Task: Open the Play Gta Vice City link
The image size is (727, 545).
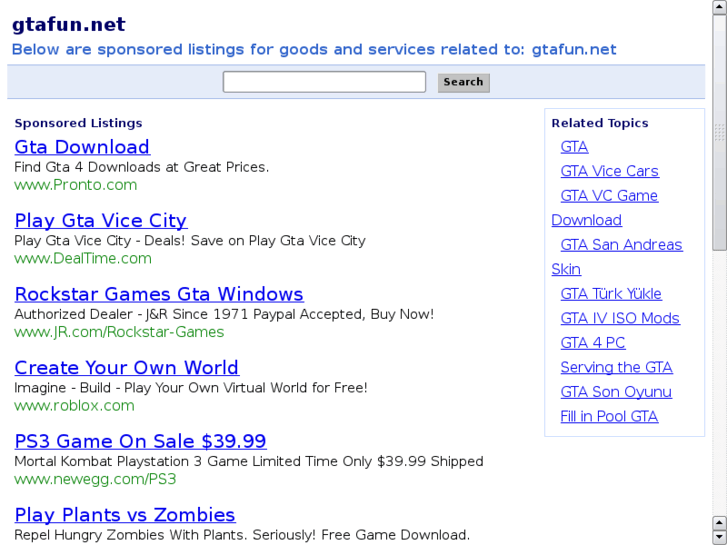Action: (101, 220)
